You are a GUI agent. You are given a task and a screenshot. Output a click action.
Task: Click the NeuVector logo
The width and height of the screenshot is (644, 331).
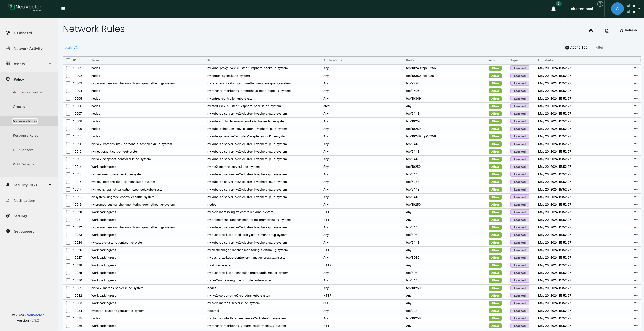[x=25, y=7]
